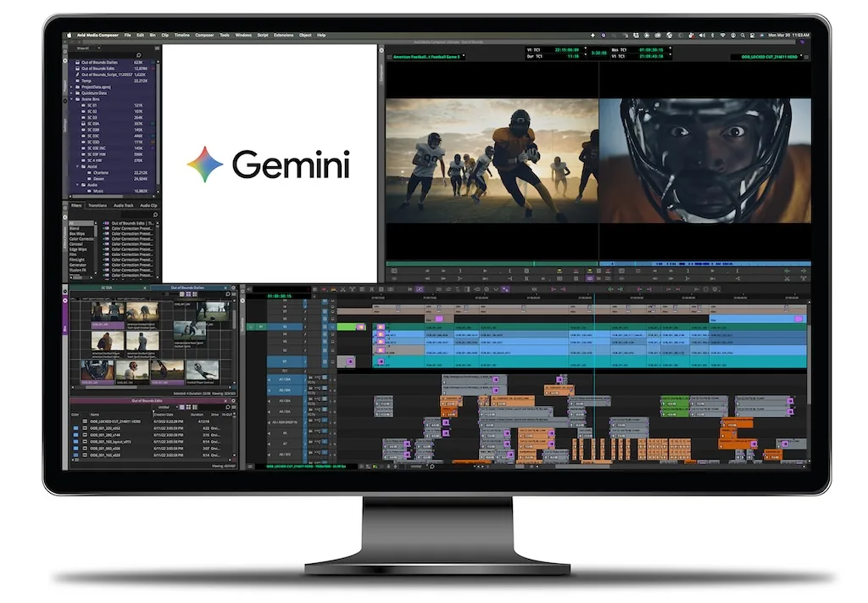Click the effects palette search icon

pos(155,214)
